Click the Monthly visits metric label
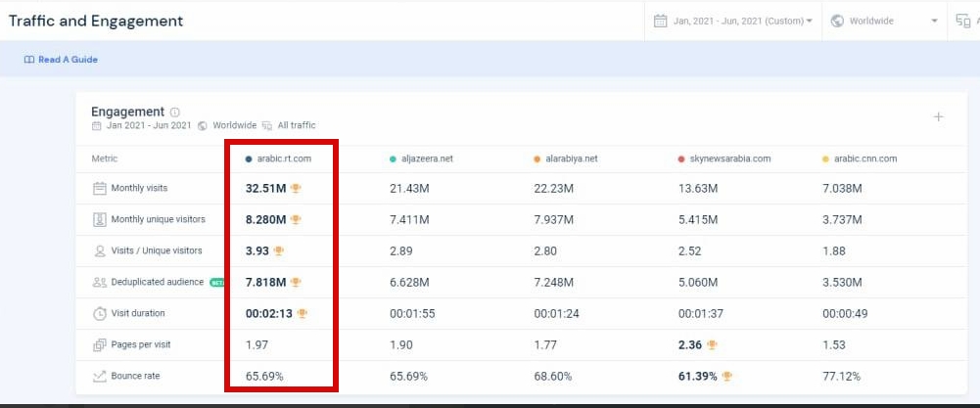 click(139, 188)
